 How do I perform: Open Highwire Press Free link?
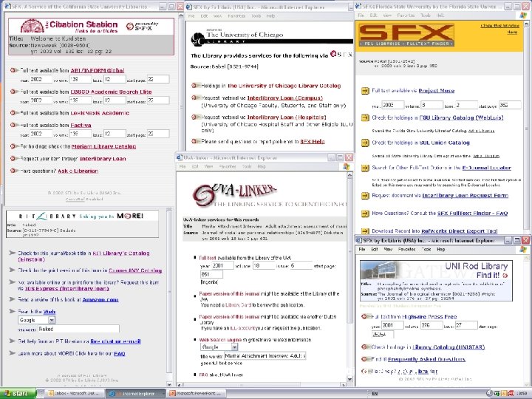429,316
